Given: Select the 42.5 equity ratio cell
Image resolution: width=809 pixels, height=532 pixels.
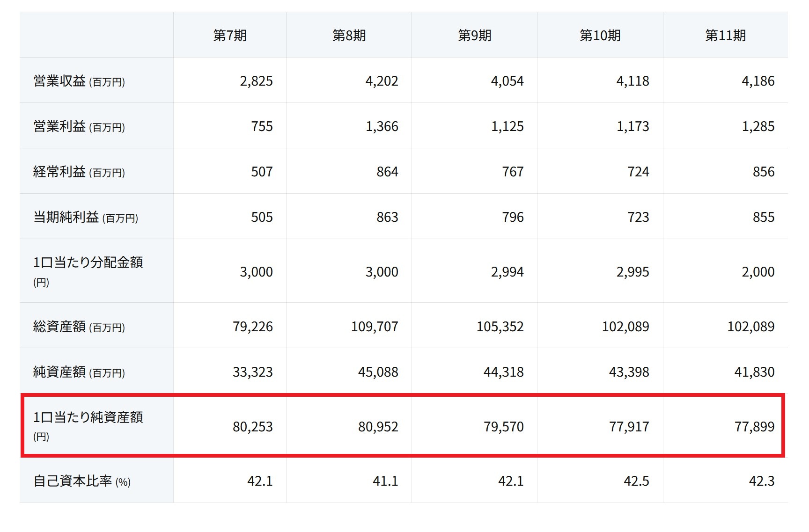Looking at the screenshot, I should [x=636, y=481].
